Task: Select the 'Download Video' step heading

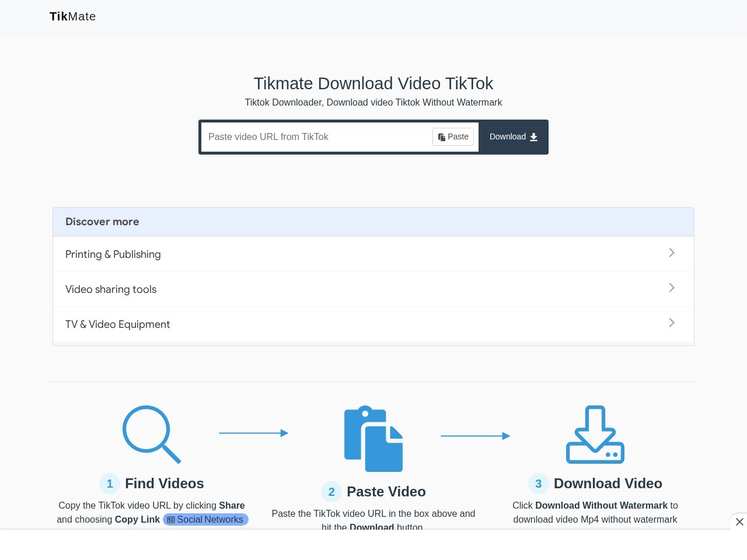Action: point(608,484)
